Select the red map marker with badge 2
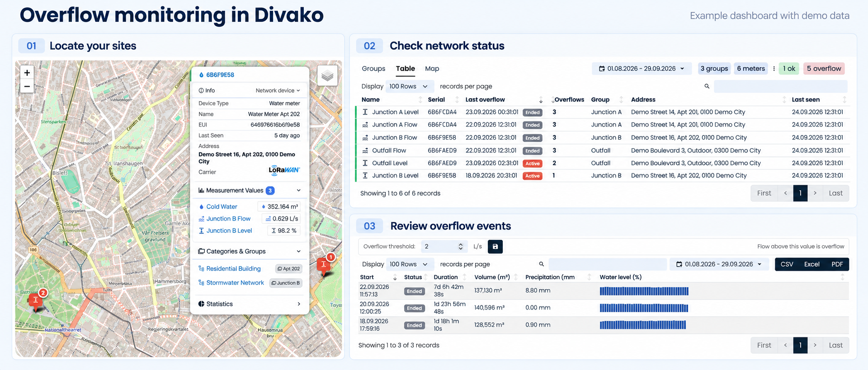Viewport: 868px width, 370px height. tap(36, 300)
